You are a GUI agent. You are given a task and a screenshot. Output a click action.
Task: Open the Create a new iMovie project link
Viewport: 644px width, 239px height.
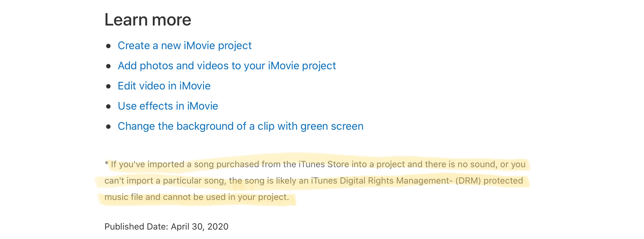click(x=185, y=46)
